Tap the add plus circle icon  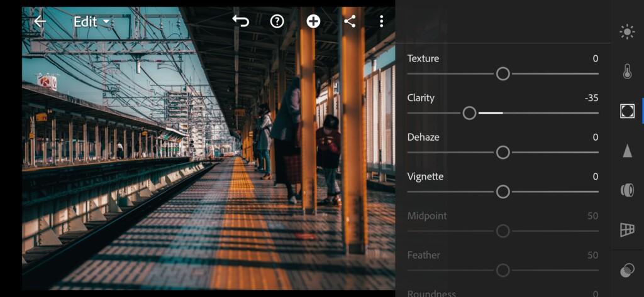313,21
